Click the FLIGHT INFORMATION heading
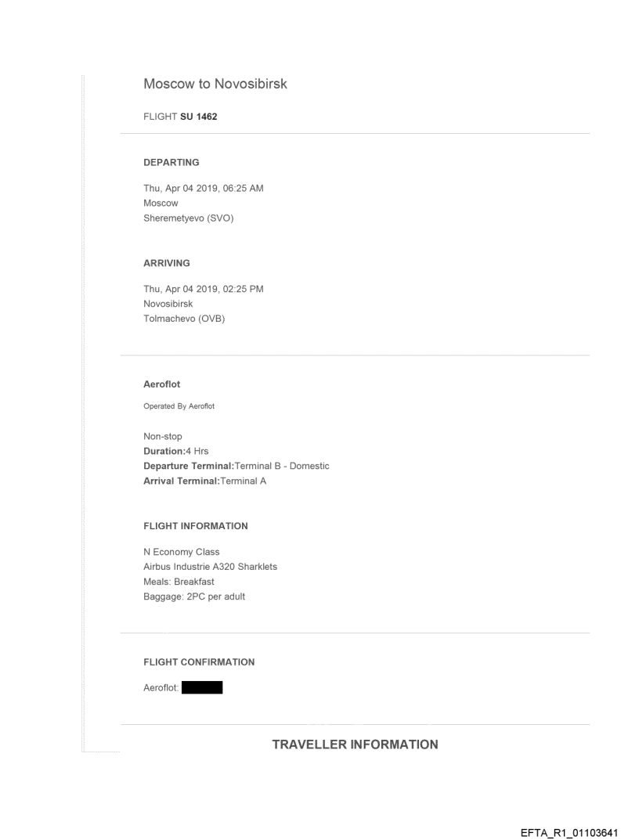Image resolution: width=639 pixels, height=840 pixels. tap(196, 526)
